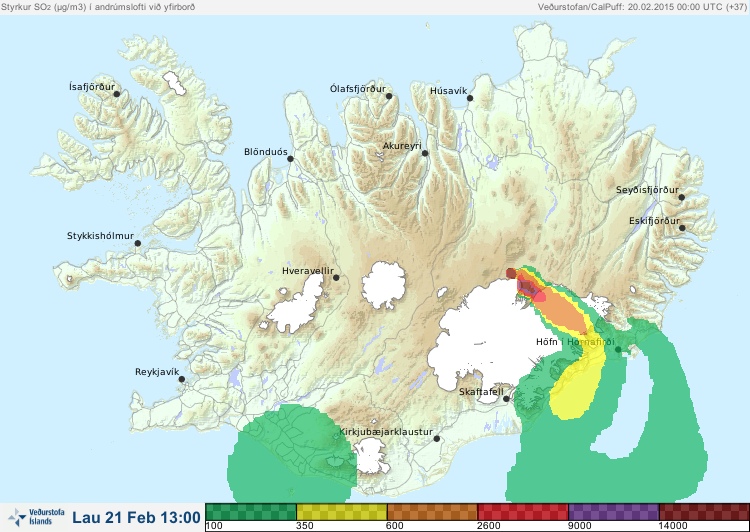Click the Reykjavík city marker dot
750x532 pixels.
(182, 379)
